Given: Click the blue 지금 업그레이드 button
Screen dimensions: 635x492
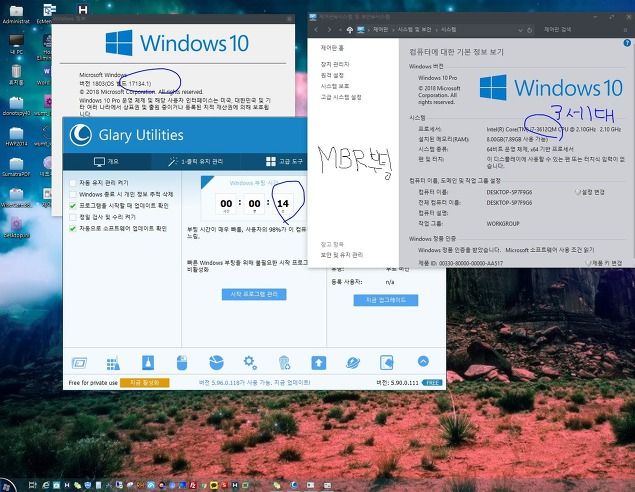Looking at the screenshot, I should tap(386, 300).
